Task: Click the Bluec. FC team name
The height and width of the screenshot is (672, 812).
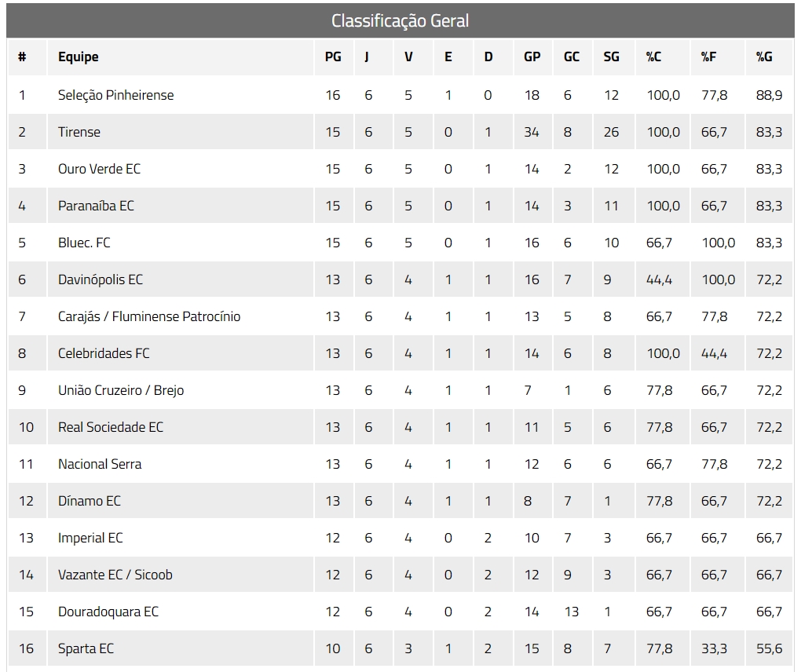Action: click(84, 243)
